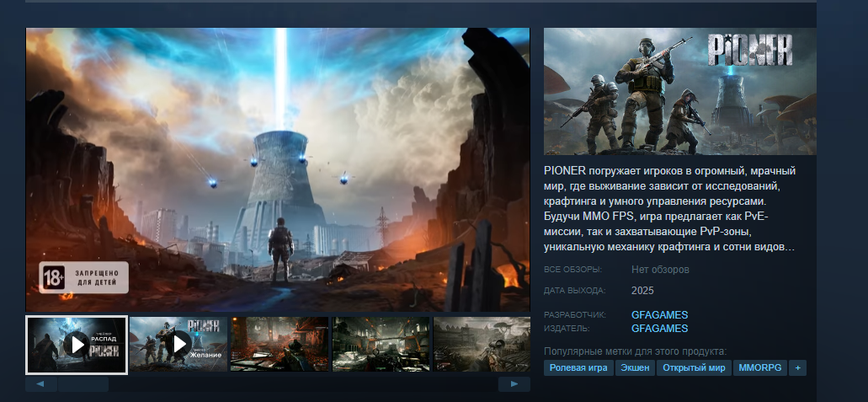Select the Открытый мир tag
Screen dimensions: 868x402
tap(695, 367)
